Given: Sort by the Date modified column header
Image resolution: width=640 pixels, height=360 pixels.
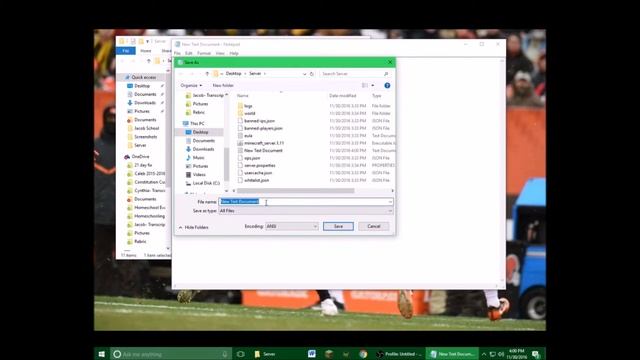Looking at the screenshot, I should [342, 96].
